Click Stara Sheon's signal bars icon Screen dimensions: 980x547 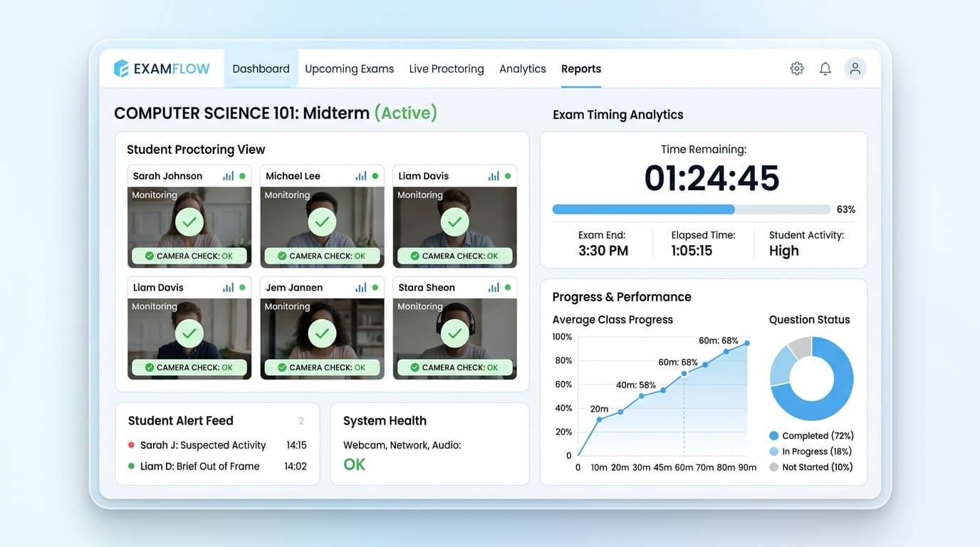pos(494,288)
